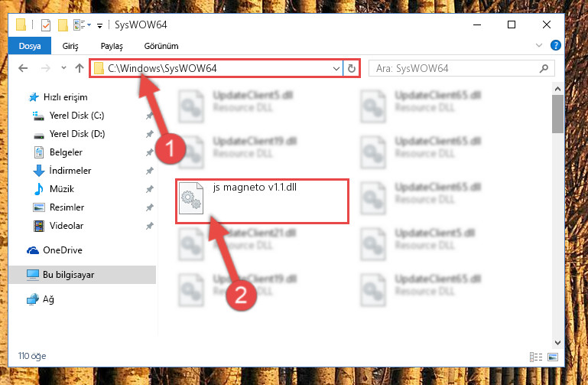Open recent locations dropdown arrow
This screenshot has height=385, width=588.
[63, 68]
